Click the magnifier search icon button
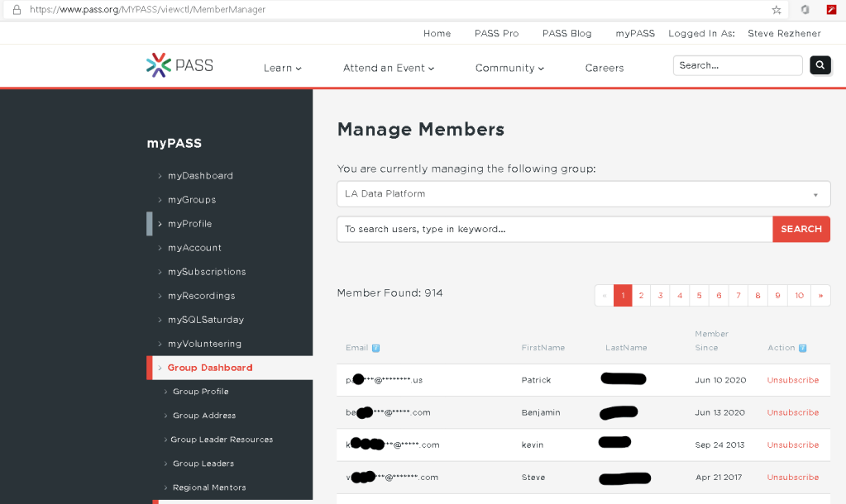This screenshot has width=846, height=504. [820, 65]
